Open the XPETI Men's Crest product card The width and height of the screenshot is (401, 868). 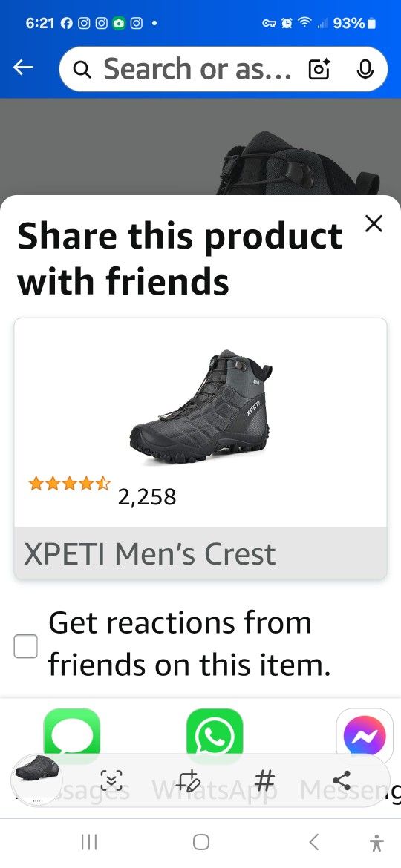click(x=200, y=449)
